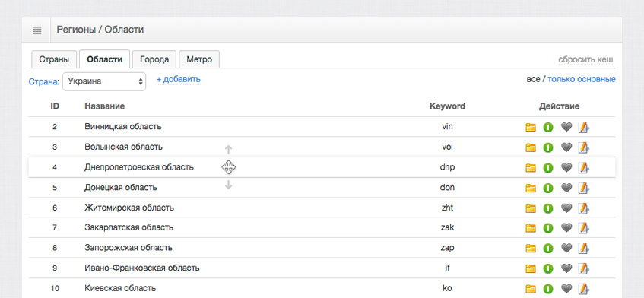644x298 pixels.
Task: Open folder icon for Ивано-Франковская область
Action: [x=531, y=268]
